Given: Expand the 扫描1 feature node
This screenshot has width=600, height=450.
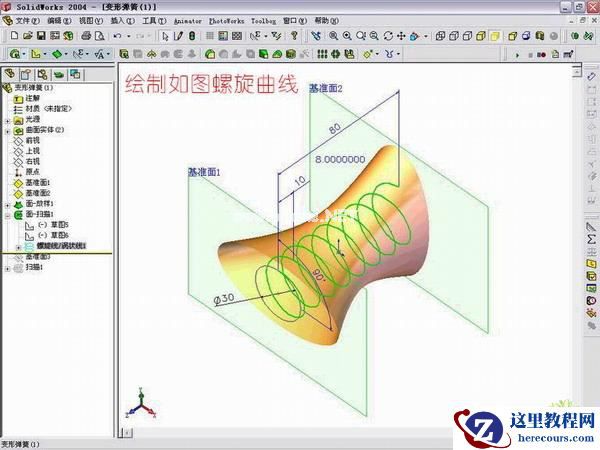Looking at the screenshot, I should pos(7,268).
